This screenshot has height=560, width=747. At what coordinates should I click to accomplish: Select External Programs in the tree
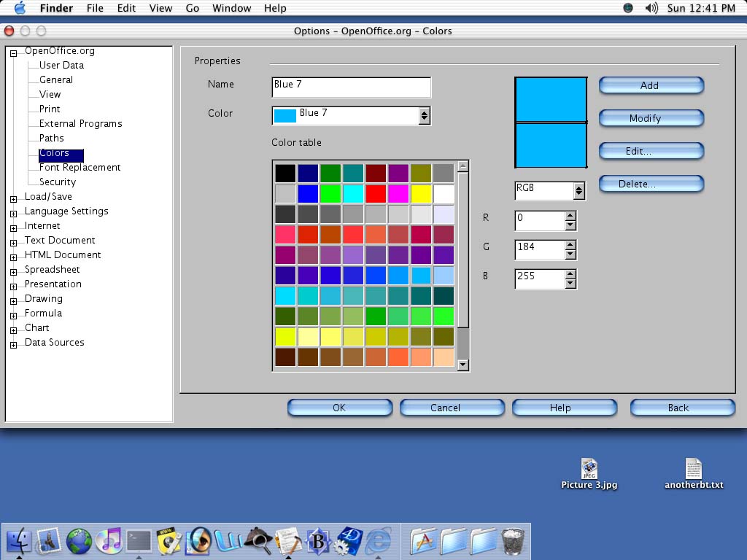pos(80,124)
